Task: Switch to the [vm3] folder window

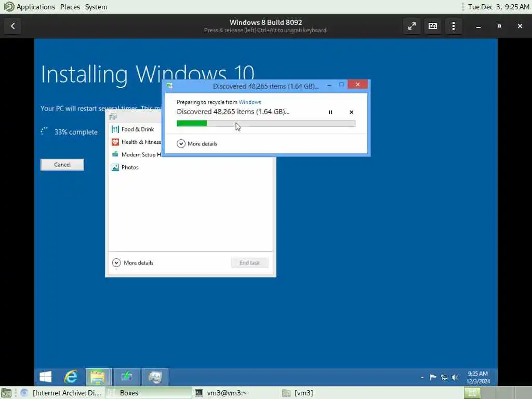Action: tap(322, 393)
